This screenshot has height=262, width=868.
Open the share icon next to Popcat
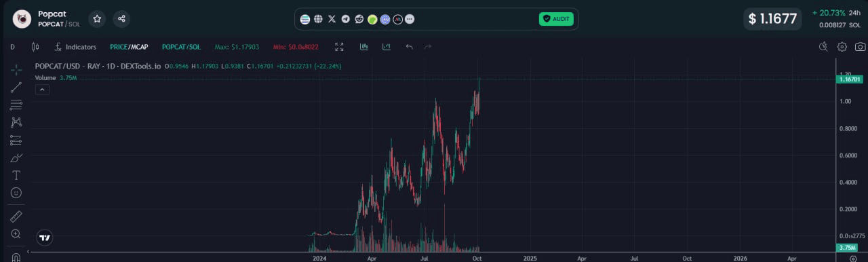(121, 19)
